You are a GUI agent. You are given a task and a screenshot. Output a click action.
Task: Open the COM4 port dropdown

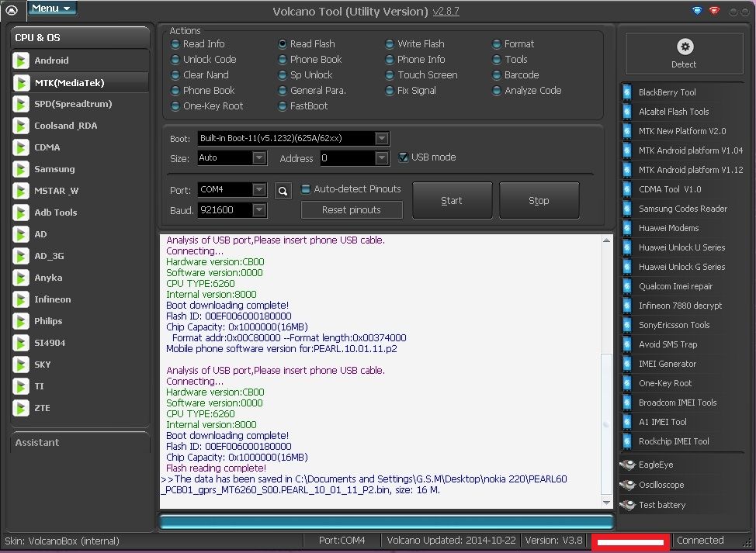coord(259,190)
